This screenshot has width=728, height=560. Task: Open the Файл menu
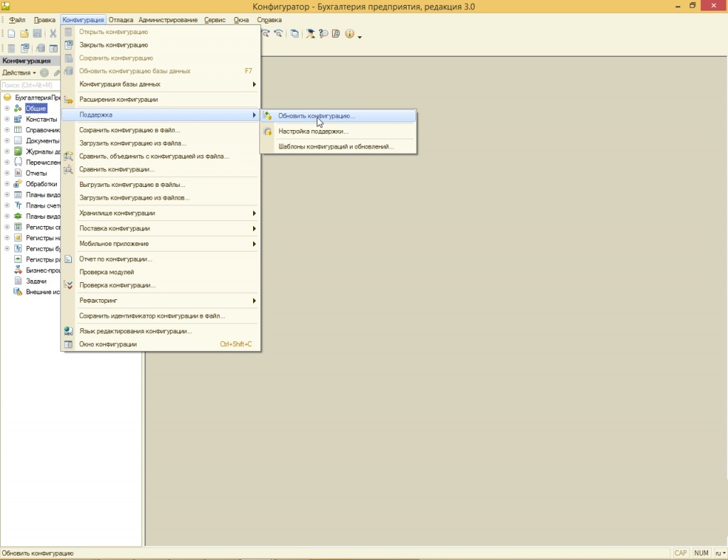[17, 20]
